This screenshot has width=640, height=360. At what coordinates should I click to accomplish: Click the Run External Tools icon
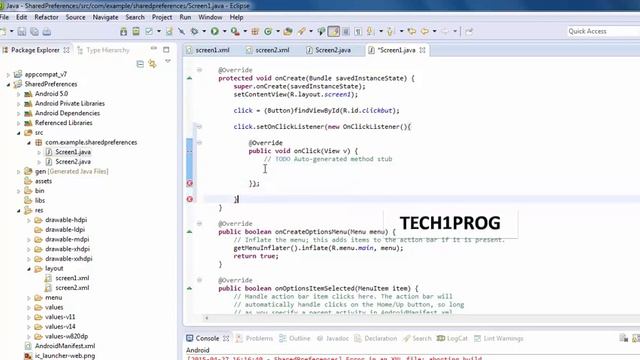click(235, 31)
